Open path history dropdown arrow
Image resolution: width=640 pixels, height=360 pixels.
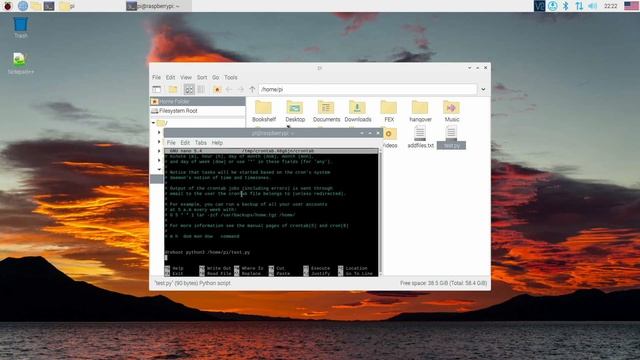point(483,89)
